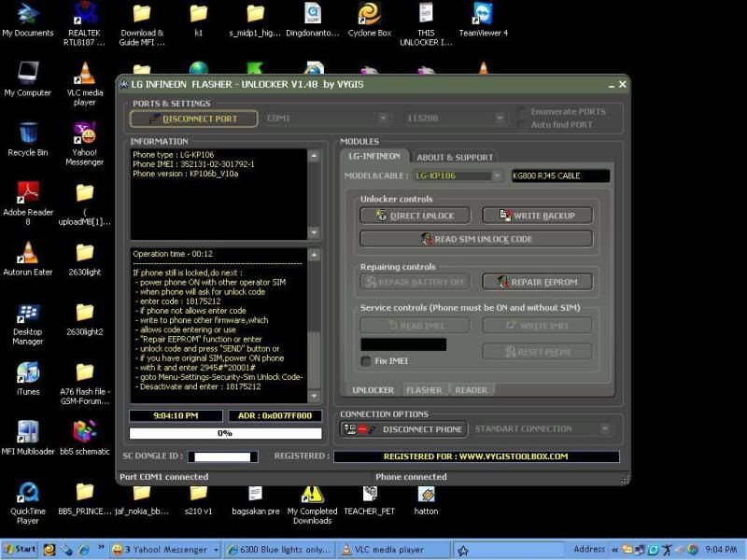Switch to 6300 Blue lights taskbar window

click(x=279, y=550)
